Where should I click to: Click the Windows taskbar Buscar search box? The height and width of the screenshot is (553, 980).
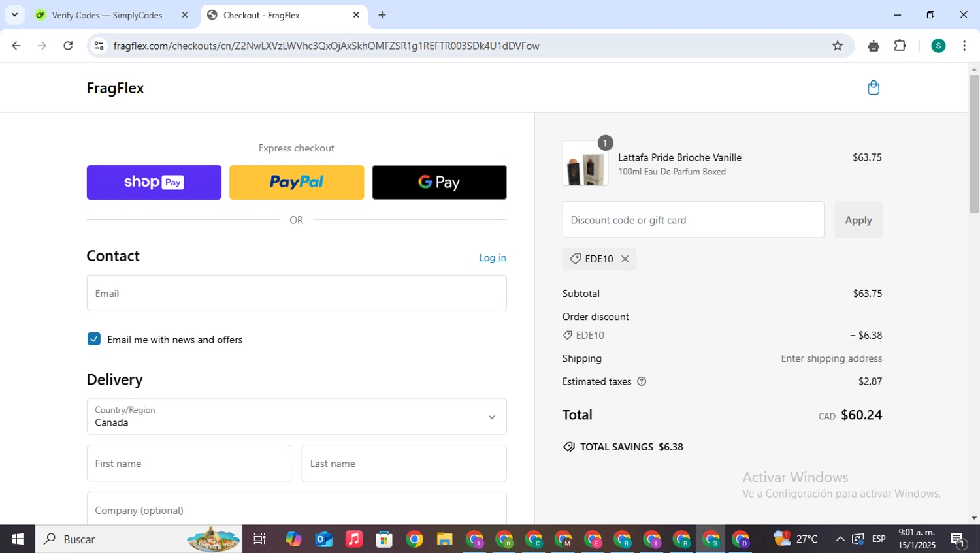click(139, 539)
